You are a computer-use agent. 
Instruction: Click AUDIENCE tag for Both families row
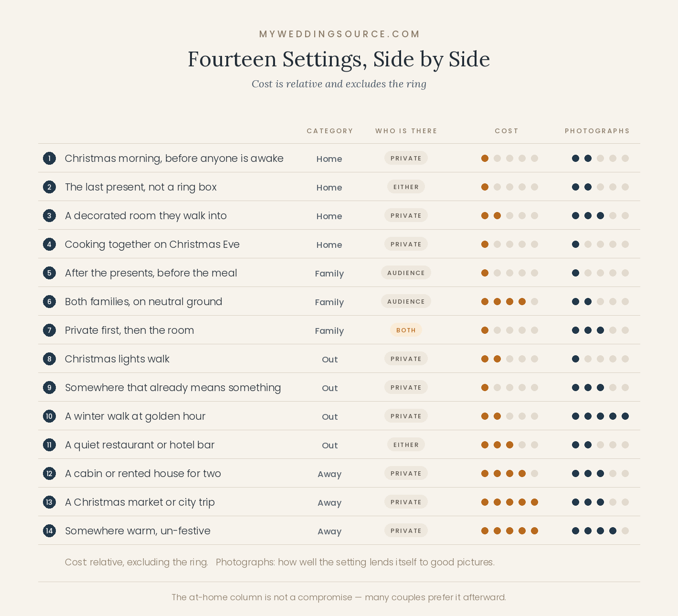pyautogui.click(x=406, y=301)
